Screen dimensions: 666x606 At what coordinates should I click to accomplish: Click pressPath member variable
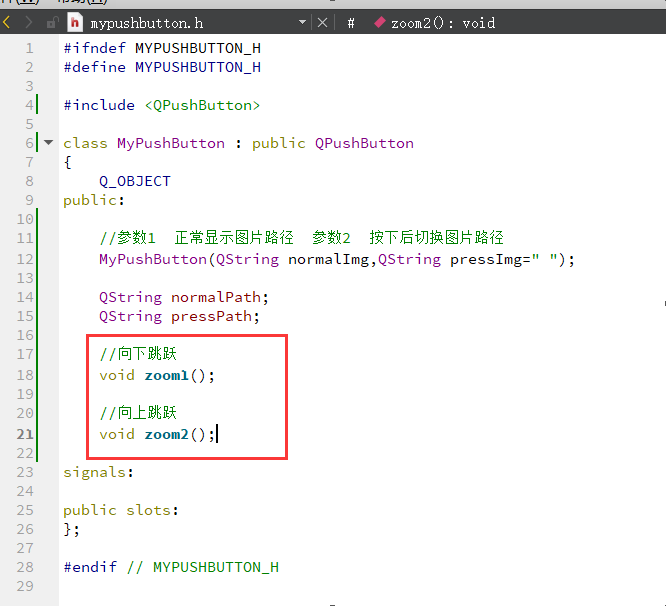coord(212,316)
